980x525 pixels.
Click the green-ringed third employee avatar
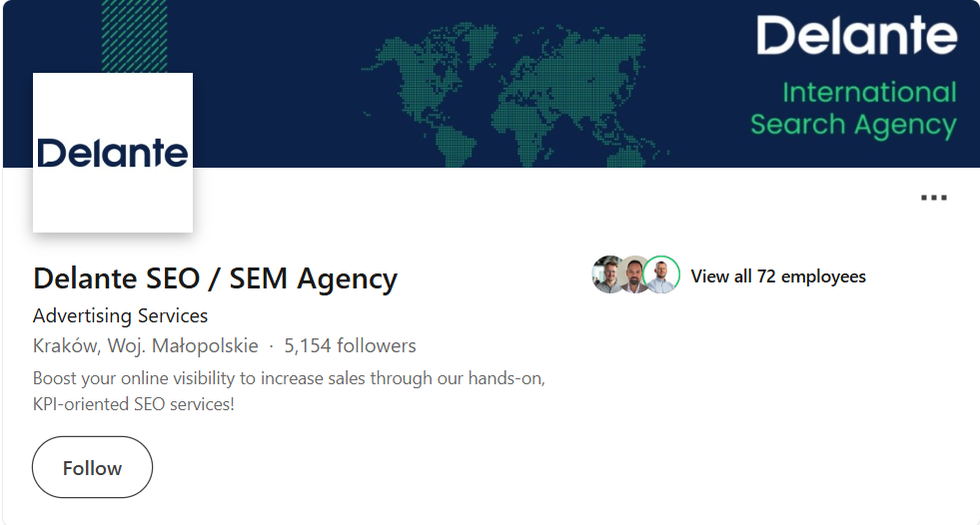[661, 274]
